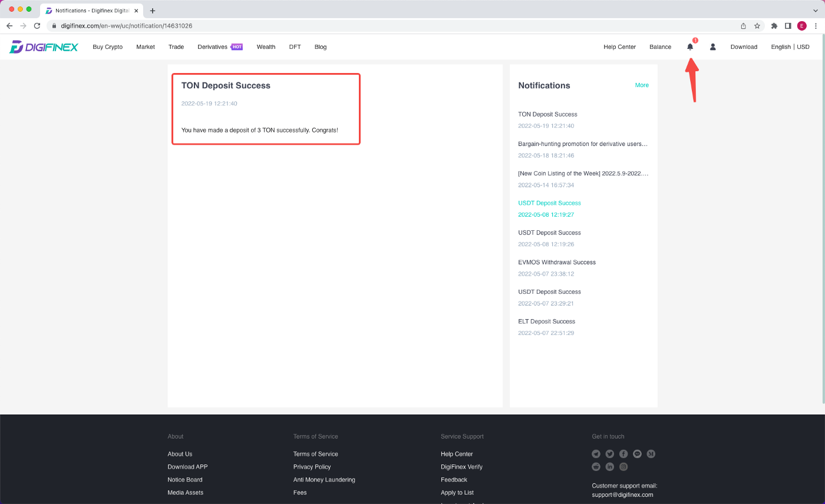This screenshot has height=504, width=825.
Task: View site information via lock icon
Action: pyautogui.click(x=54, y=26)
